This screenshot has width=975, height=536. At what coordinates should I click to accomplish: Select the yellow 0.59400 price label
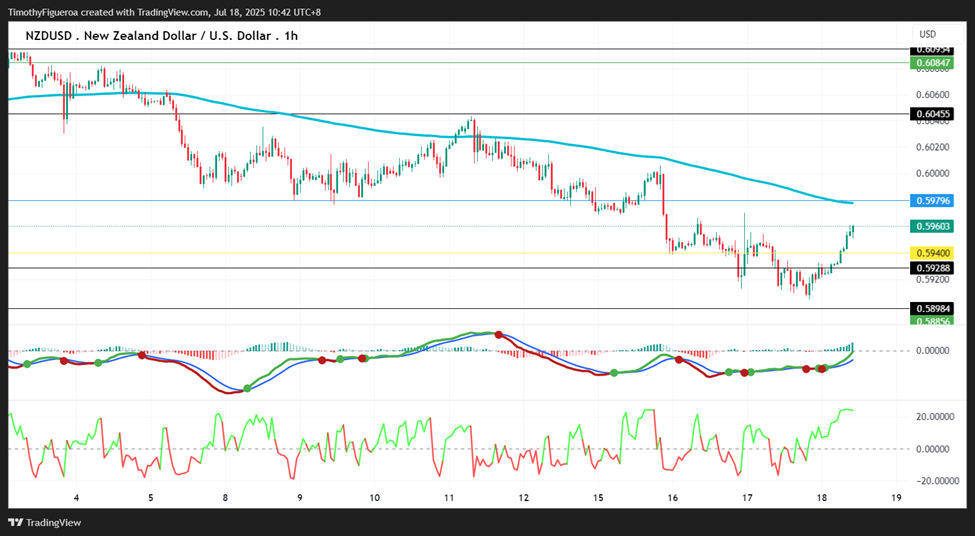(x=931, y=253)
